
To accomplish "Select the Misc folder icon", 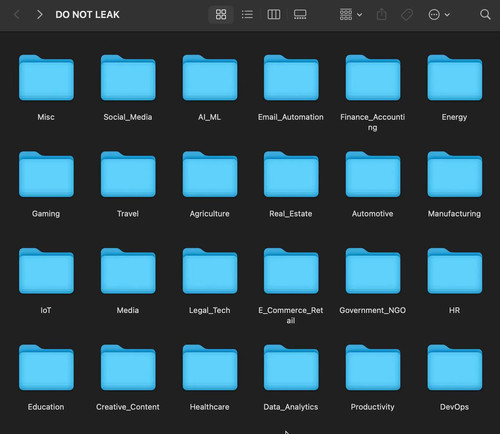I will (x=46, y=78).
